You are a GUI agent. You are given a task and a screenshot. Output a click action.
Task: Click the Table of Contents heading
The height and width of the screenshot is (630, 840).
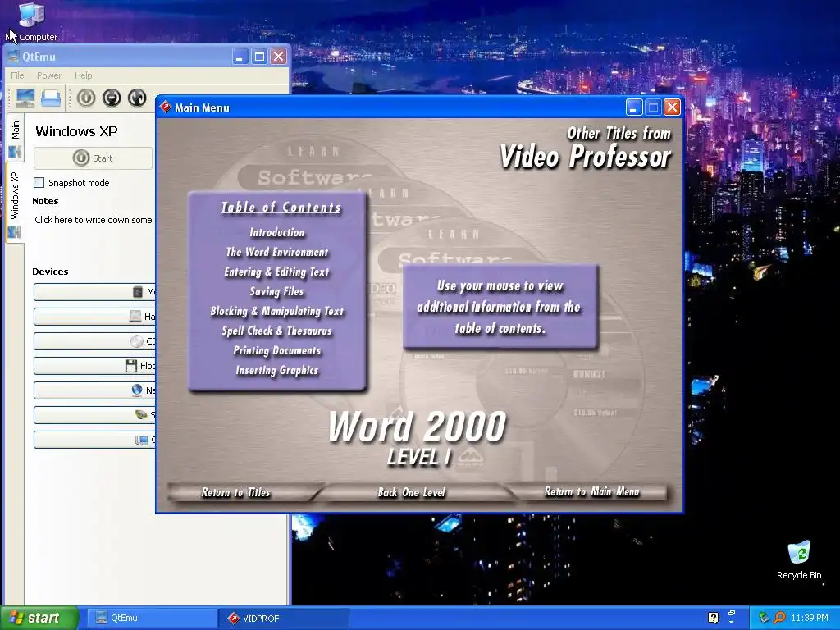[x=281, y=208]
